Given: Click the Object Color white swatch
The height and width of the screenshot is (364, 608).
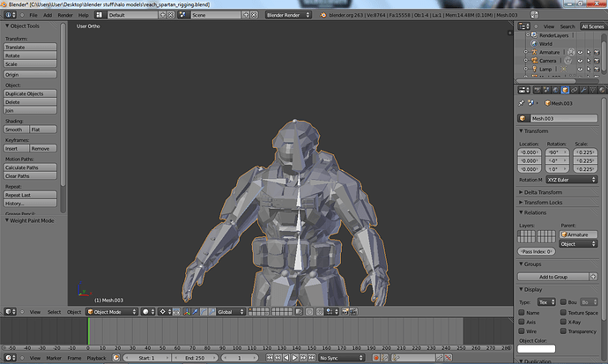Looking at the screenshot, I should (x=537, y=348).
